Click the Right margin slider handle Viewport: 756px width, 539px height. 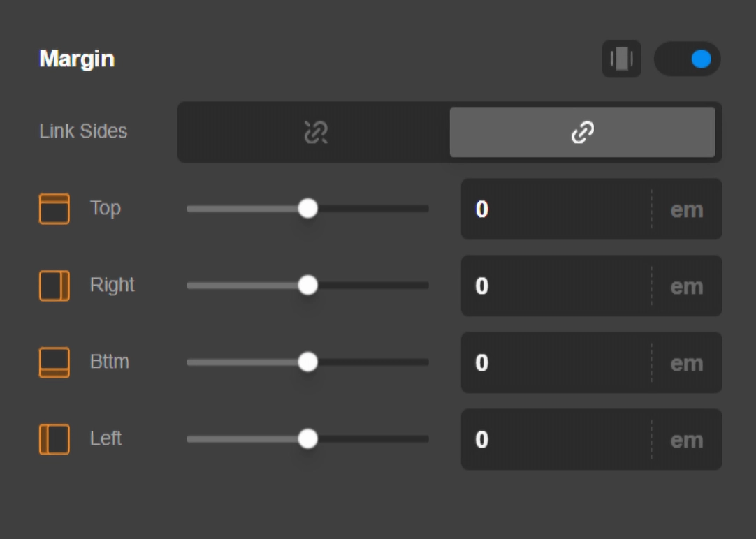click(307, 285)
